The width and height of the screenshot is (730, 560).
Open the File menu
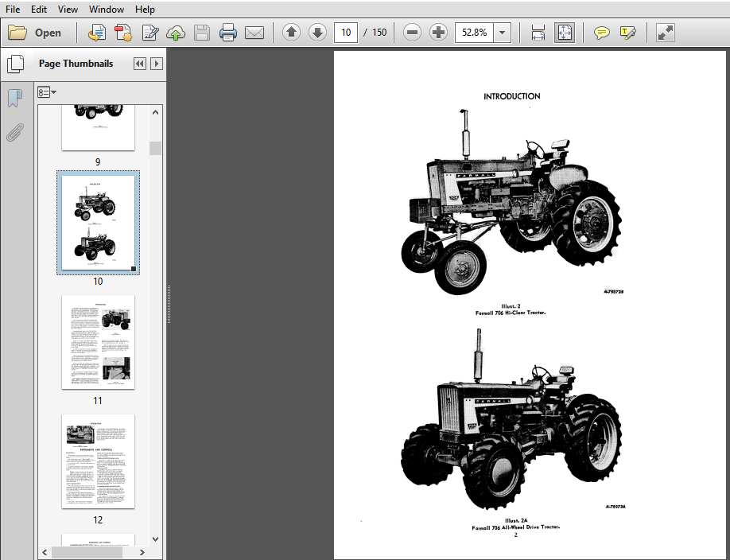pos(13,10)
